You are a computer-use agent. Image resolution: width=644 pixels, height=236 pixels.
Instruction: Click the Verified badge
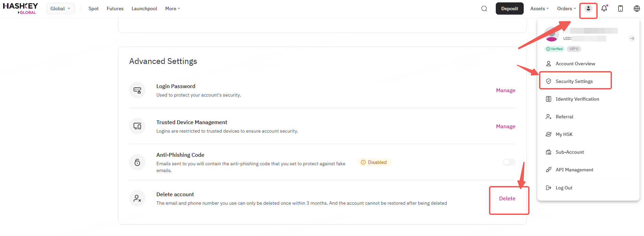click(x=554, y=49)
